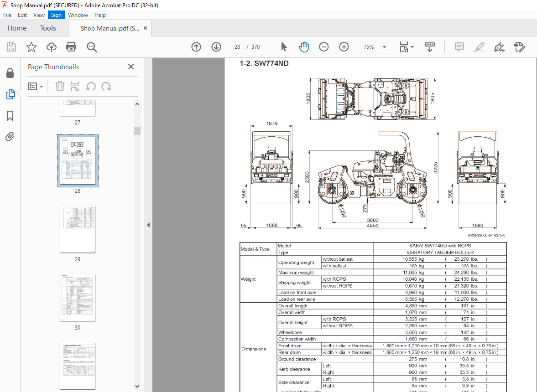Select the thumbnail below page 30
The height and width of the screenshot is (392, 537).
(78, 366)
